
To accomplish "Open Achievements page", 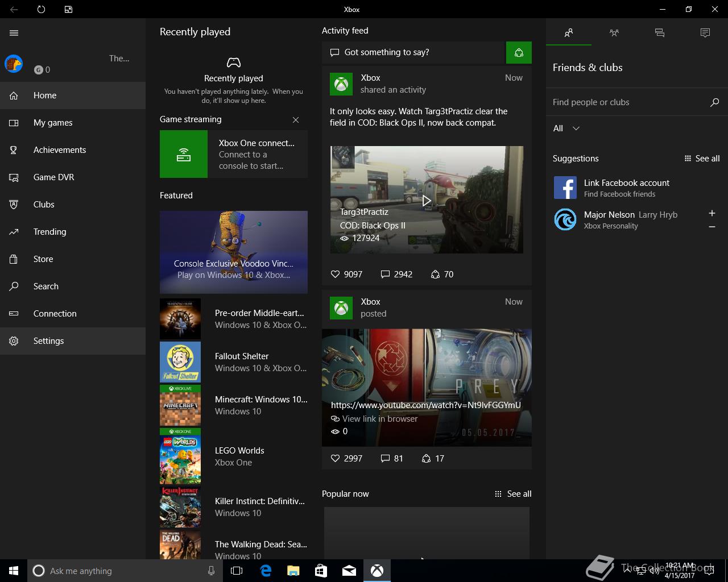I will point(73,150).
